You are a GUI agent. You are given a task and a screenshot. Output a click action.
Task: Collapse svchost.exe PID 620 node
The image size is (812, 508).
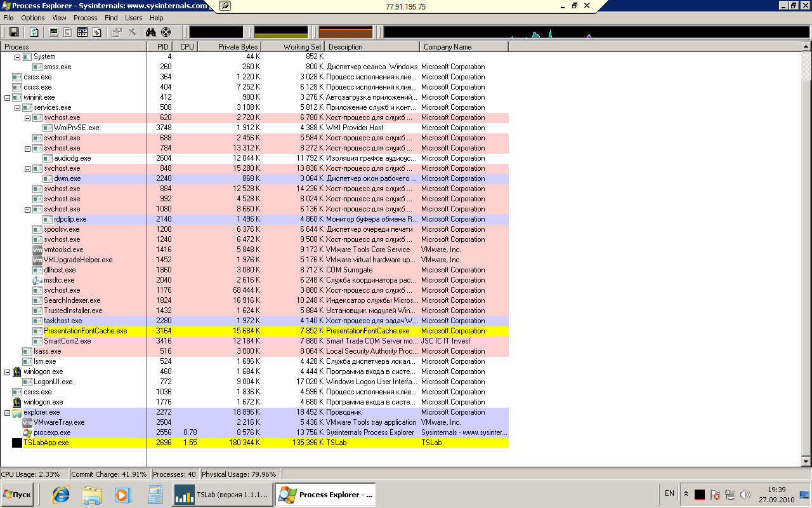27,117
